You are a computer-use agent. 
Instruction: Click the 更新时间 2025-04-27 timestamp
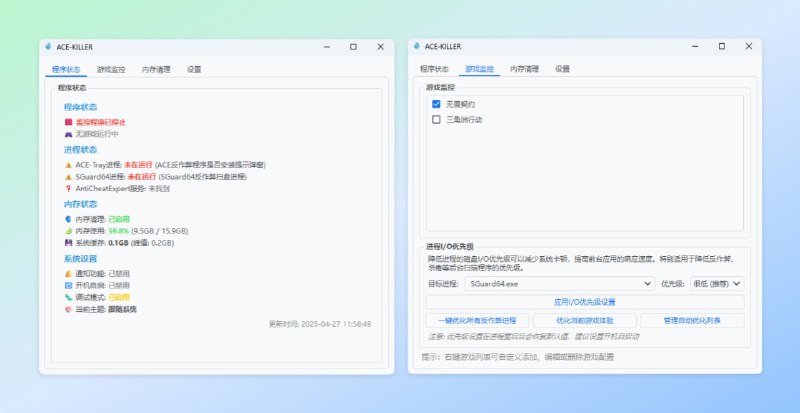[320, 324]
